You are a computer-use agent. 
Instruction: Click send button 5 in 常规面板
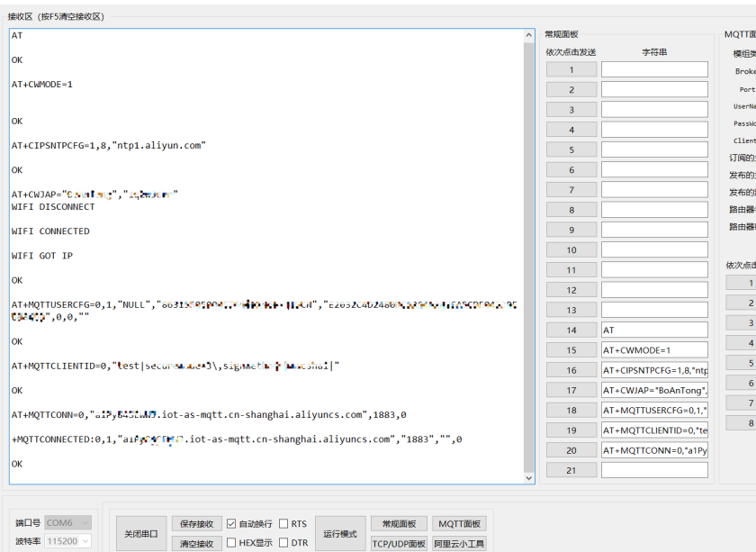571,149
